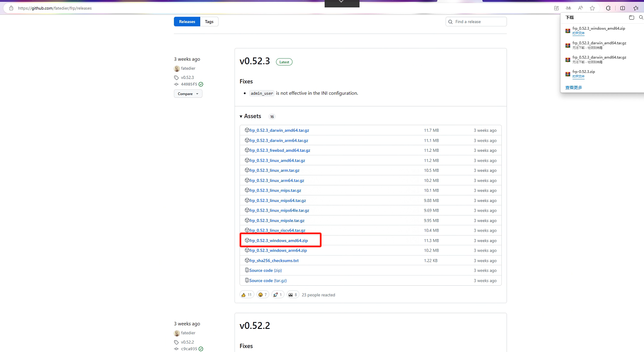The width and height of the screenshot is (644, 352).
Task: Download frp_0.52.3_freebsd_amd64.tar.gz
Action: [x=280, y=150]
